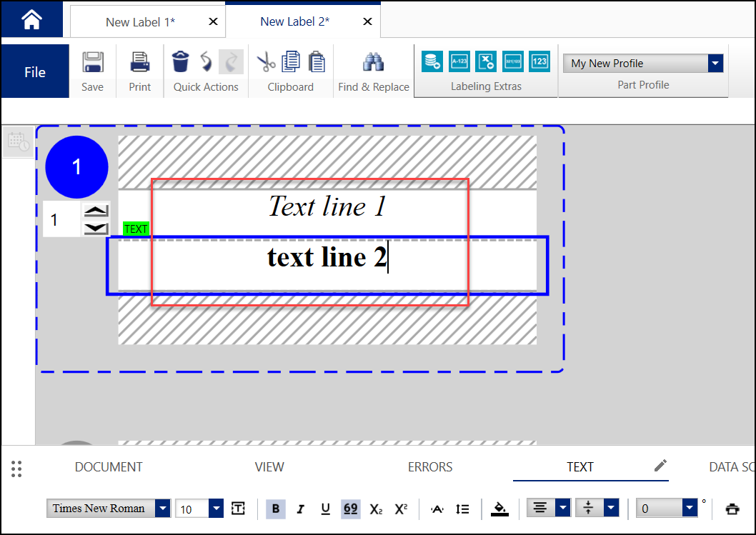Open Find & Replace binoculars
The width and height of the screenshot is (756, 535).
point(373,63)
